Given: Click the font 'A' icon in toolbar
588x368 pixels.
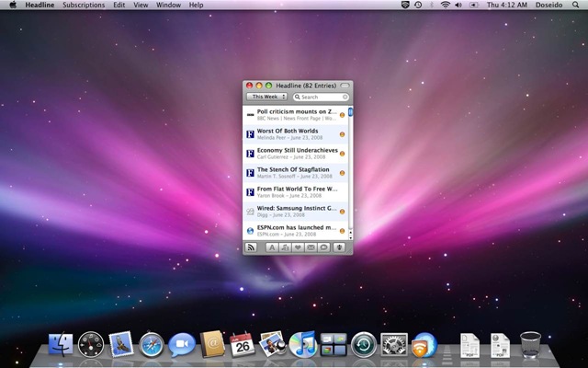Looking at the screenshot, I should pyautogui.click(x=272, y=247).
